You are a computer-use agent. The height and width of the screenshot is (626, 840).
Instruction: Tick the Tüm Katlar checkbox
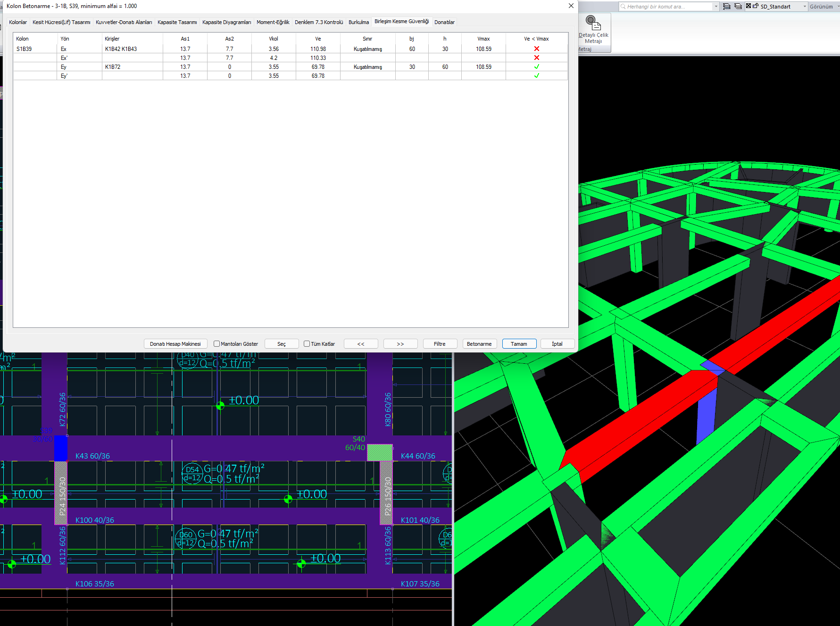[307, 344]
